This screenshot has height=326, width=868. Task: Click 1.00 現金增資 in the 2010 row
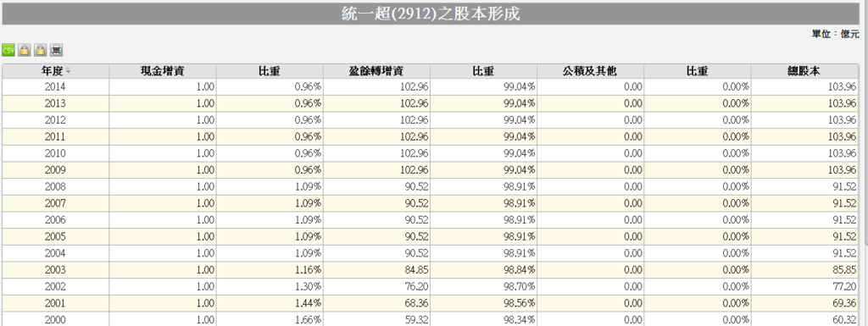tap(162, 153)
